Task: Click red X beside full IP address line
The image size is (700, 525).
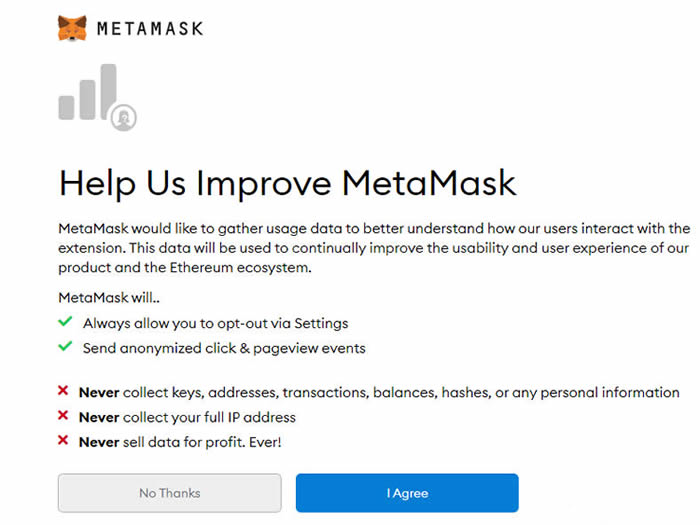Action: click(64, 415)
